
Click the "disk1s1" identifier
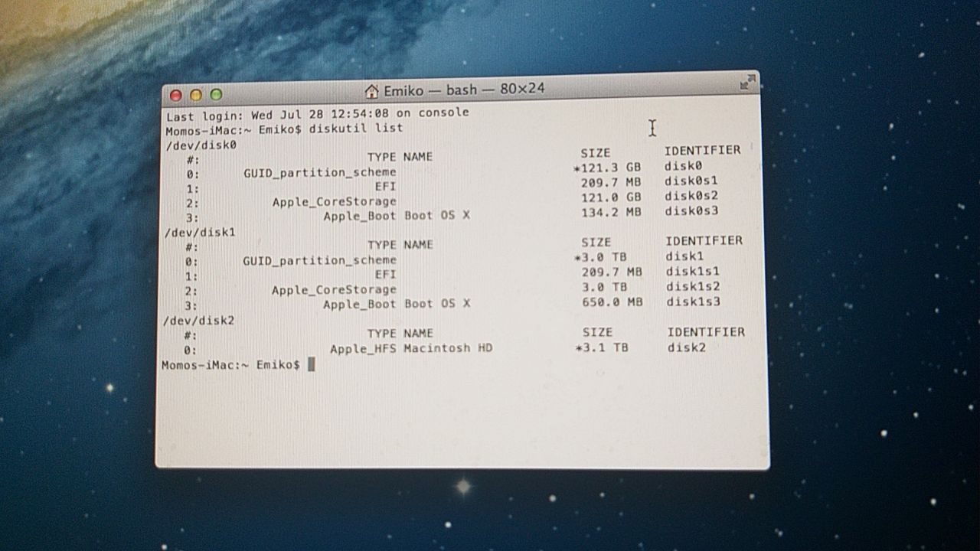pyautogui.click(x=692, y=271)
